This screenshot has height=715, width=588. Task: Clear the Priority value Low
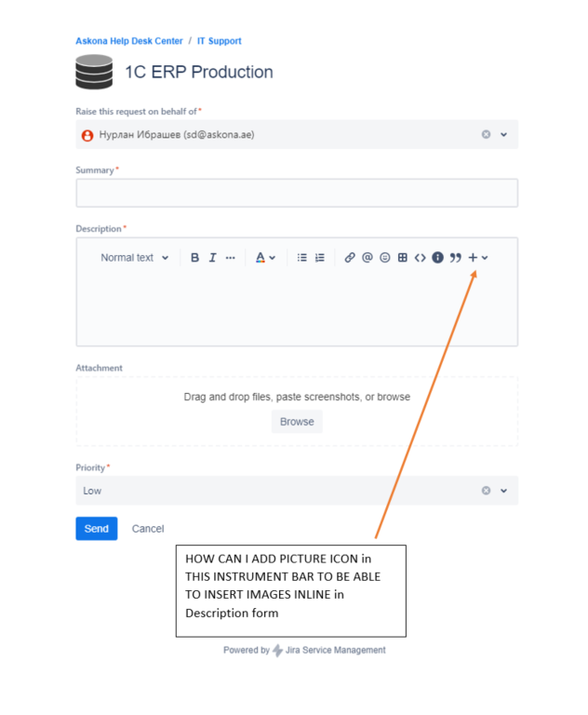point(487,491)
